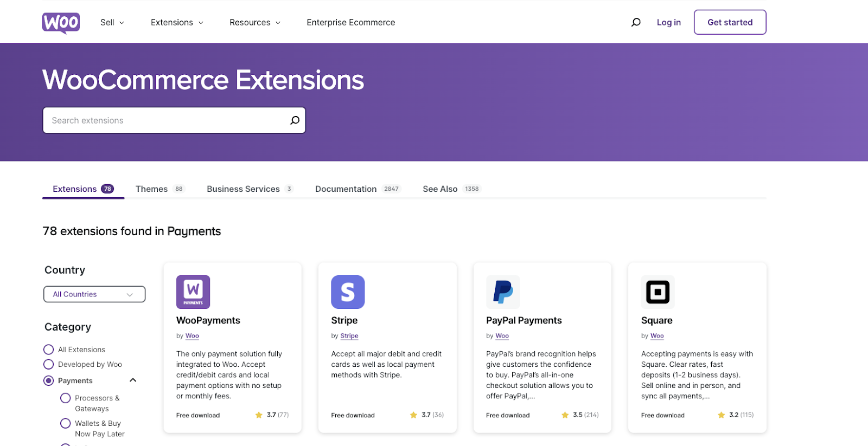Click Free download on Square card
868x446 pixels.
[663, 416]
